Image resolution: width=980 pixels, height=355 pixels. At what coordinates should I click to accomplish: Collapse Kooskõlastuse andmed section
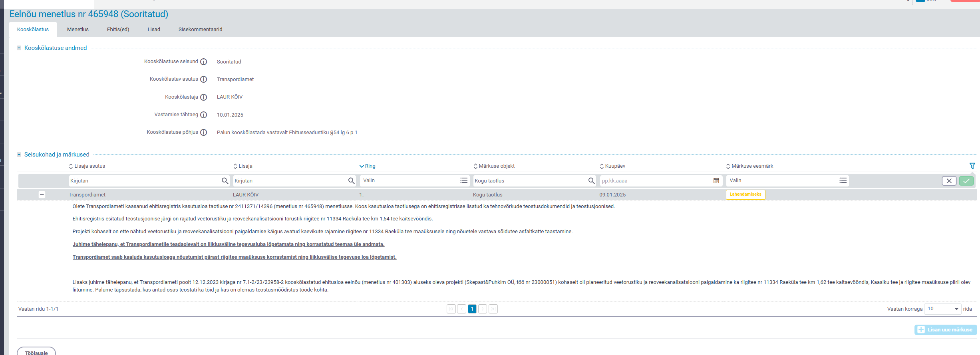coord(19,48)
